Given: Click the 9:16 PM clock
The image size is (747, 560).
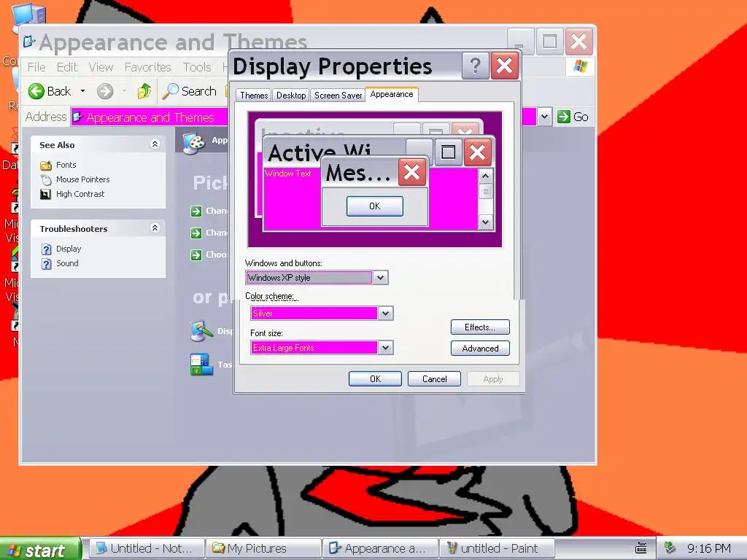Looking at the screenshot, I should [x=709, y=548].
